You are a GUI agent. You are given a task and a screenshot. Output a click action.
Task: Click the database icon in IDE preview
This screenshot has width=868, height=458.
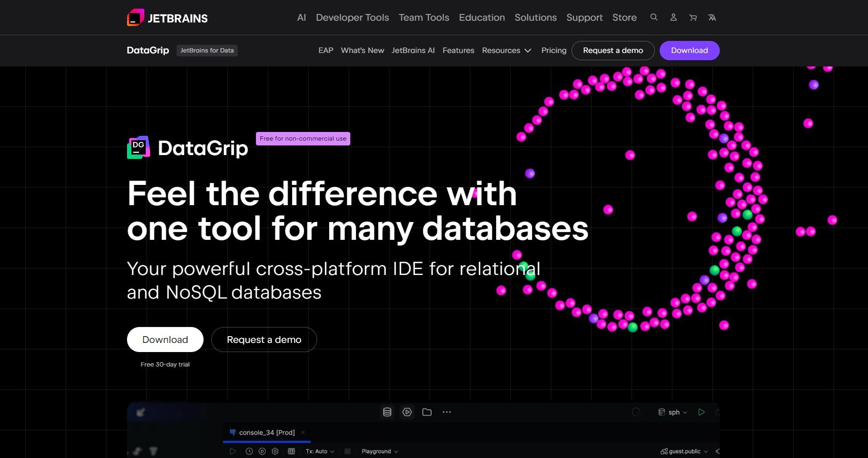[x=387, y=412]
